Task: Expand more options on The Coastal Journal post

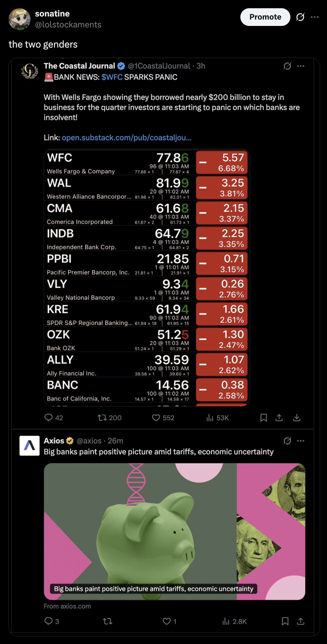Action: tap(301, 66)
